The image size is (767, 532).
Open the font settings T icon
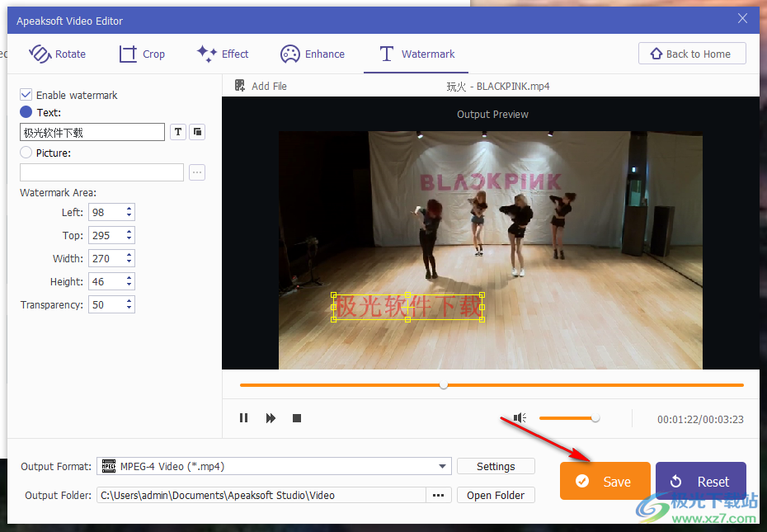(x=178, y=132)
